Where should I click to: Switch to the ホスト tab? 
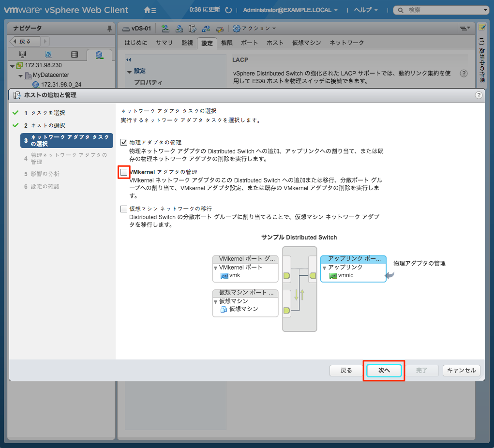275,43
